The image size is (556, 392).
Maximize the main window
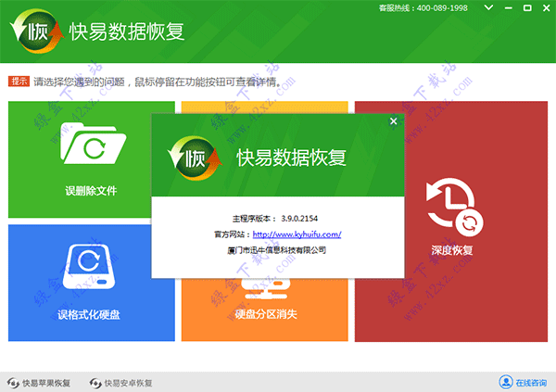click(527, 7)
